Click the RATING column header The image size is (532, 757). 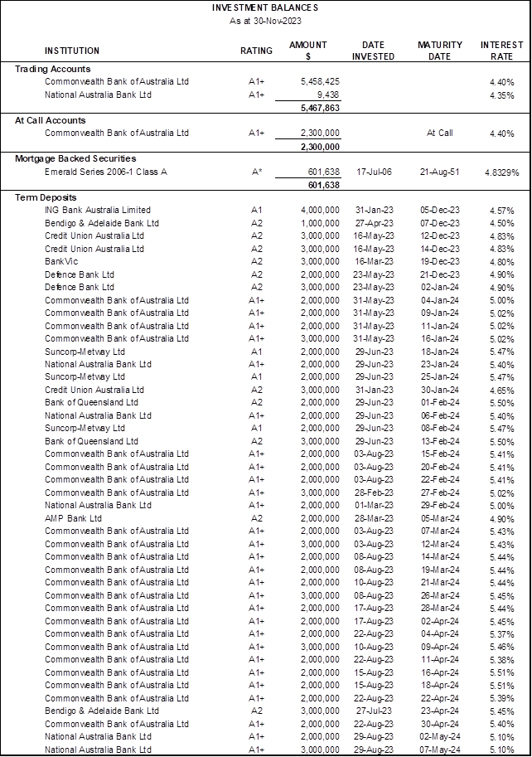click(256, 51)
